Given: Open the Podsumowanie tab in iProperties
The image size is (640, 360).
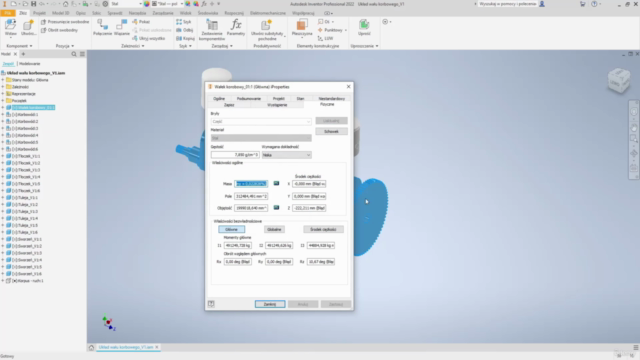Looking at the screenshot, I should (x=249, y=98).
